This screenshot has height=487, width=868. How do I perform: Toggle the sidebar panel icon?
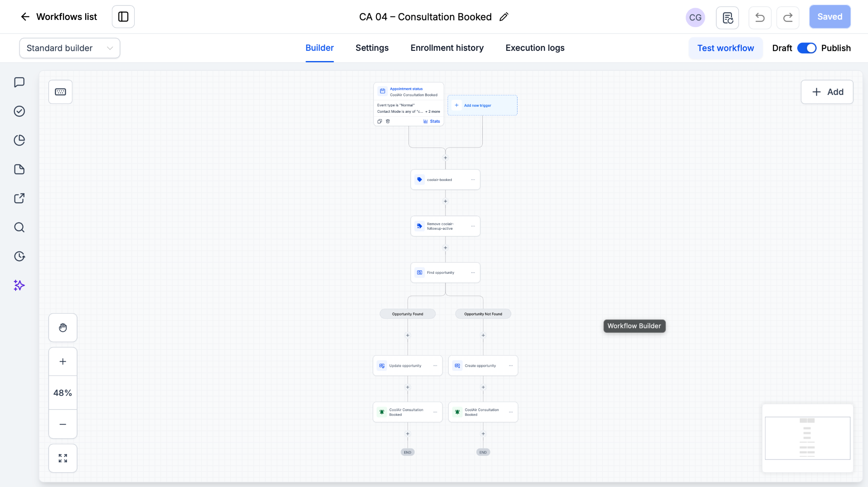point(123,17)
